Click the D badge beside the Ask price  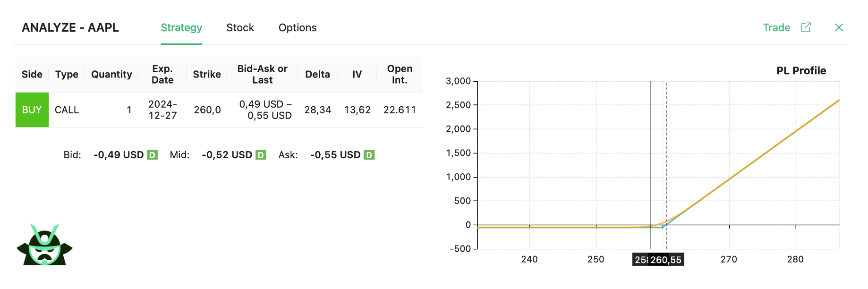[x=369, y=154]
